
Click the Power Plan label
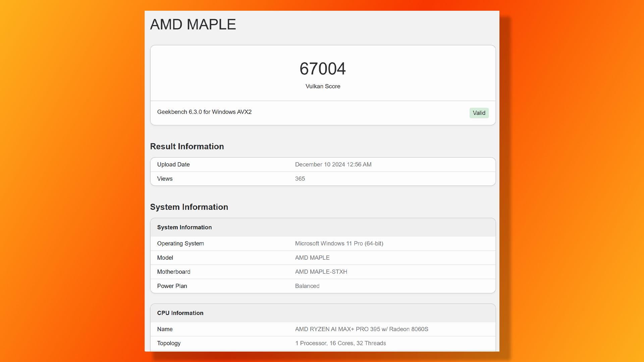(x=172, y=286)
